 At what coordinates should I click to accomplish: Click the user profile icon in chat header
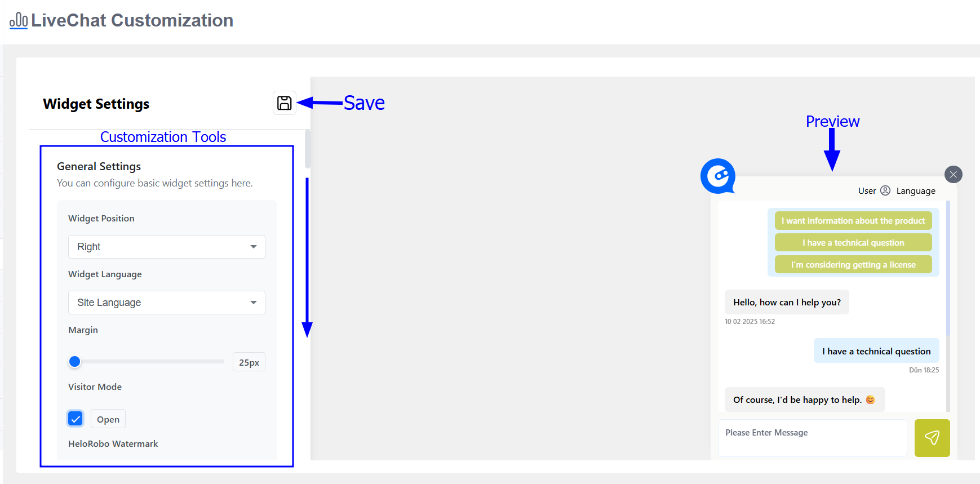coord(885,190)
